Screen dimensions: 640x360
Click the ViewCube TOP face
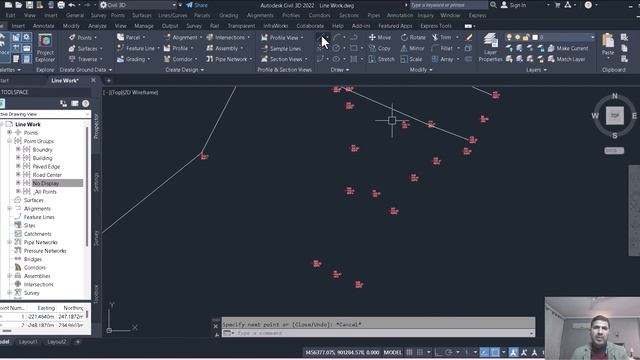[x=615, y=116]
